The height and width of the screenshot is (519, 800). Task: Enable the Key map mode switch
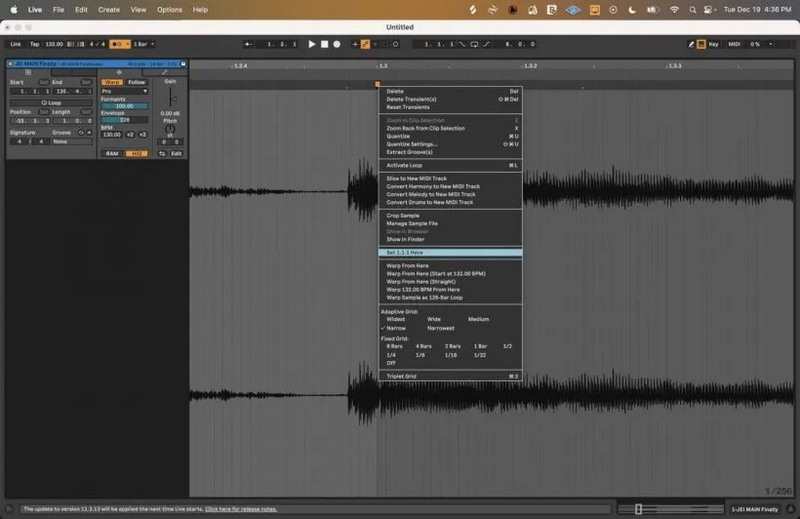point(714,44)
